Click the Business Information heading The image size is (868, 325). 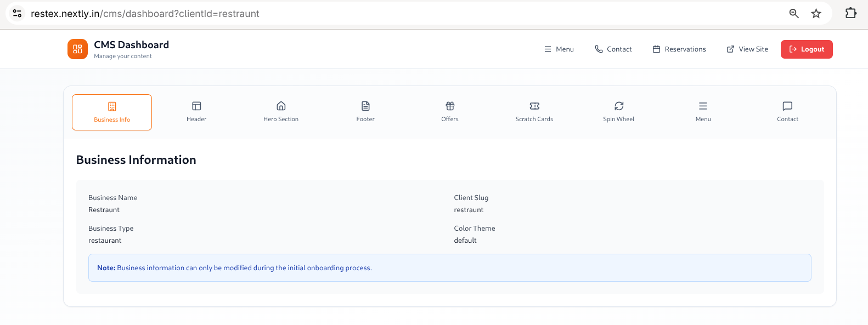pos(136,160)
